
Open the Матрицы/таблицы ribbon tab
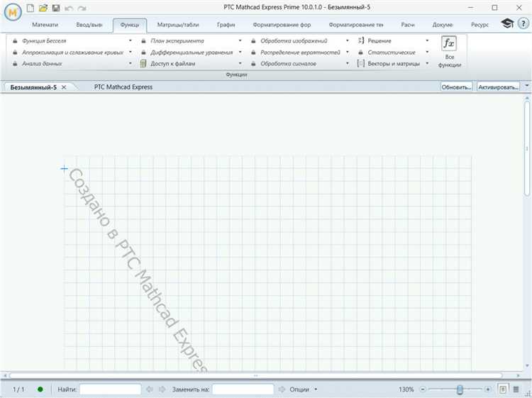178,25
